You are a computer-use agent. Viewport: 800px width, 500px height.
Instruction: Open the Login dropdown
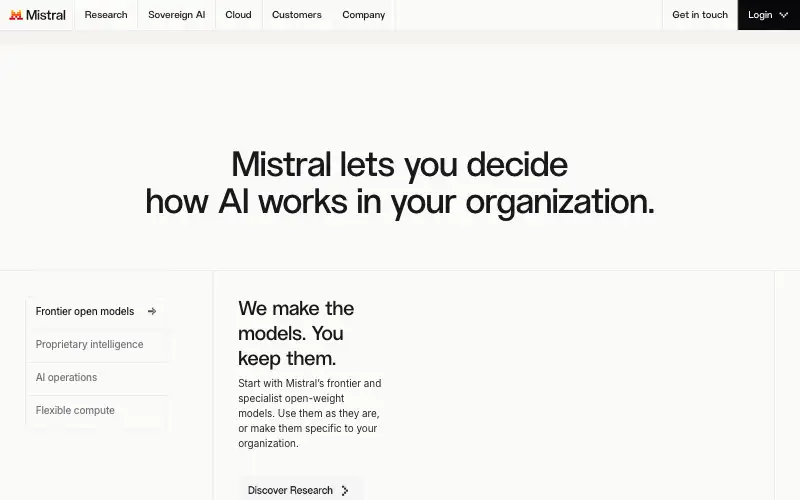[x=768, y=15]
